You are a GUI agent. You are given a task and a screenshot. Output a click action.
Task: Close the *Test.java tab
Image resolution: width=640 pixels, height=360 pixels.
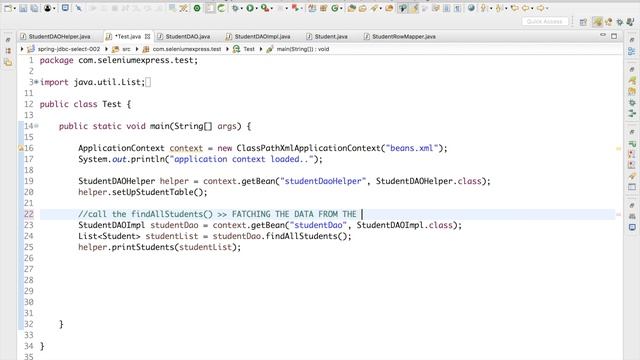point(148,36)
